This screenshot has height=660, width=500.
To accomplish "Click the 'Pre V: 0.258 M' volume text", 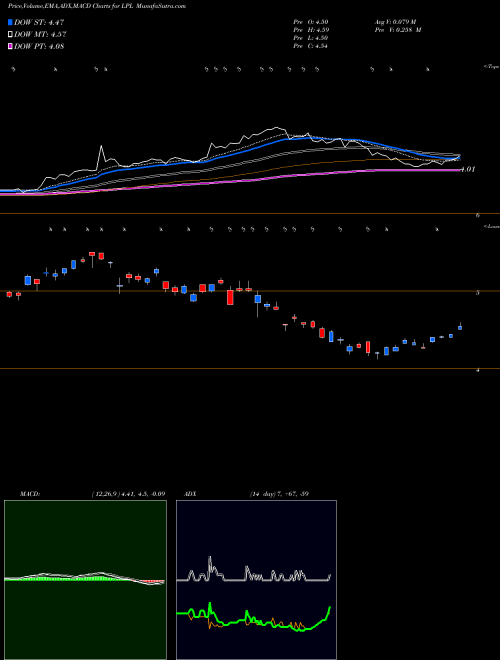I will 397,30.
